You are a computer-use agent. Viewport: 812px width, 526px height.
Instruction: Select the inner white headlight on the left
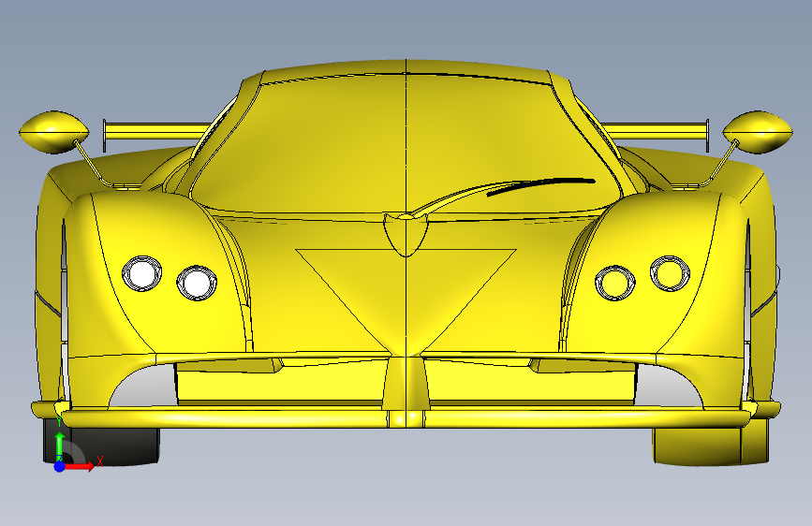point(197,283)
